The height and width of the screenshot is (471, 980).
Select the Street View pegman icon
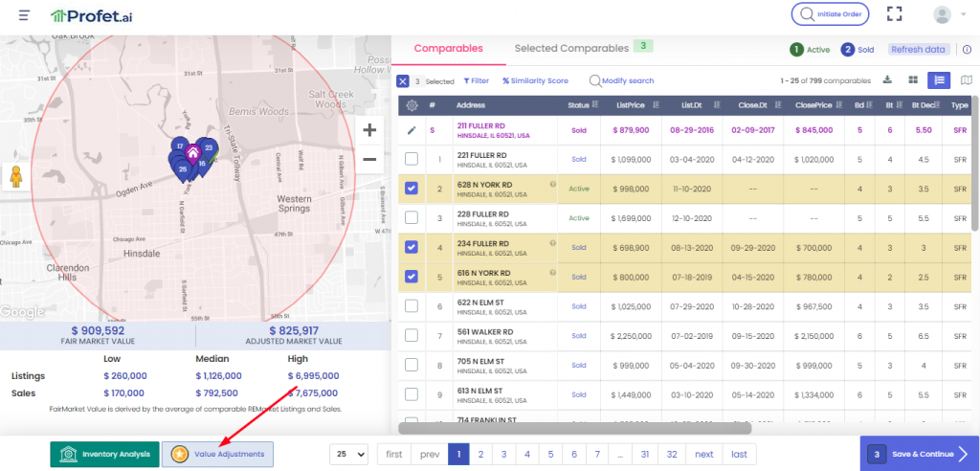[x=16, y=176]
